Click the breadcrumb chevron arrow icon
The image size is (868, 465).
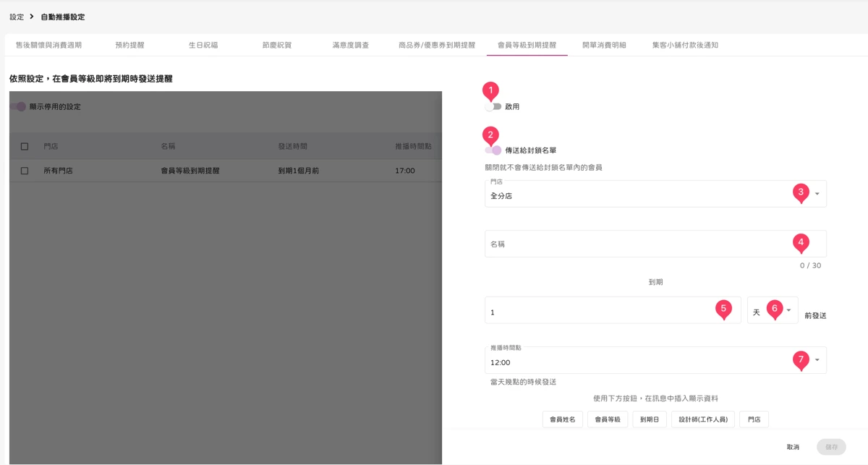32,17
